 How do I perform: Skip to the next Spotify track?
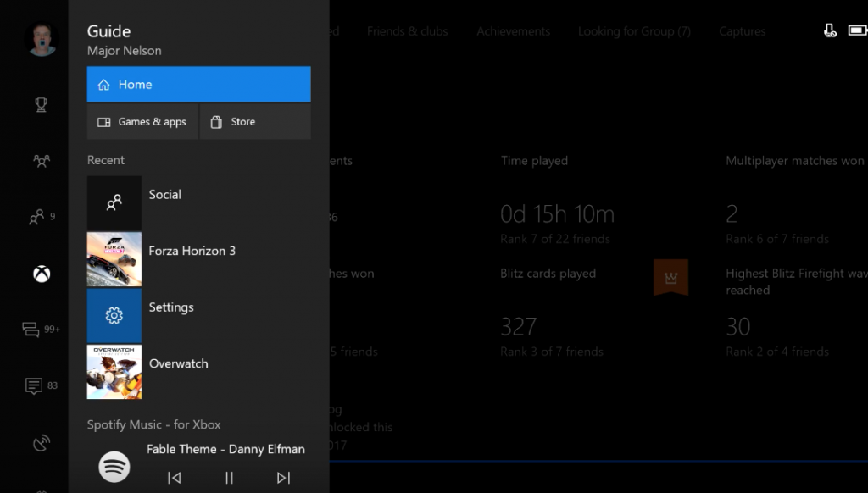pos(283,478)
